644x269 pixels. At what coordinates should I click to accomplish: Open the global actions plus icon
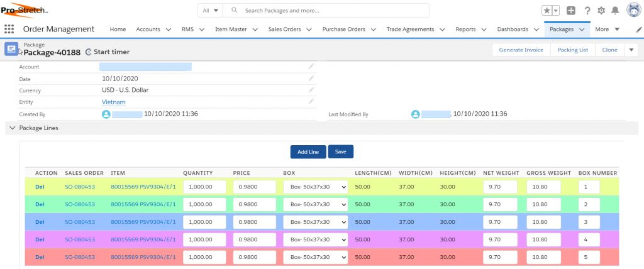570,11
